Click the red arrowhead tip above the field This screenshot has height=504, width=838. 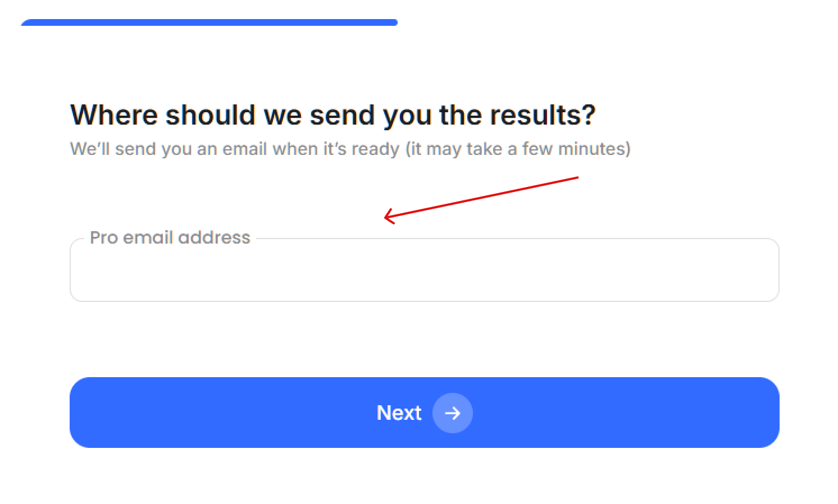(x=386, y=217)
